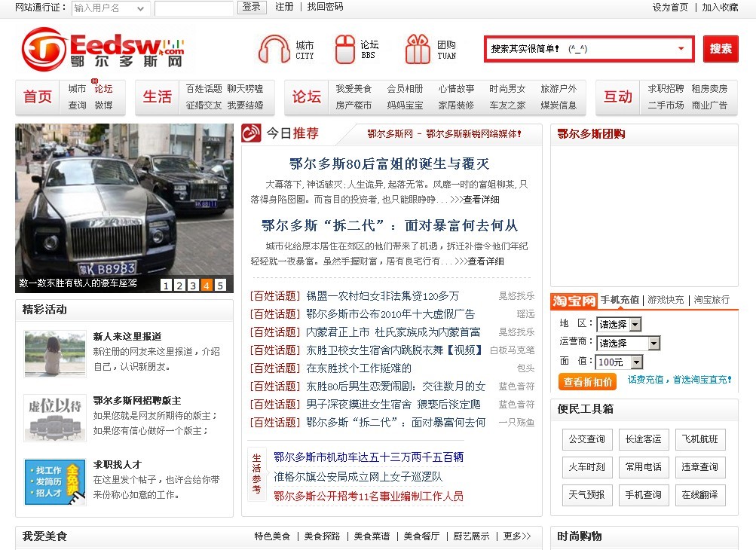Viewport: 756px width, 550px height.
Task: Open 在东胜找个工作挺难的 topic
Action: tap(360, 368)
